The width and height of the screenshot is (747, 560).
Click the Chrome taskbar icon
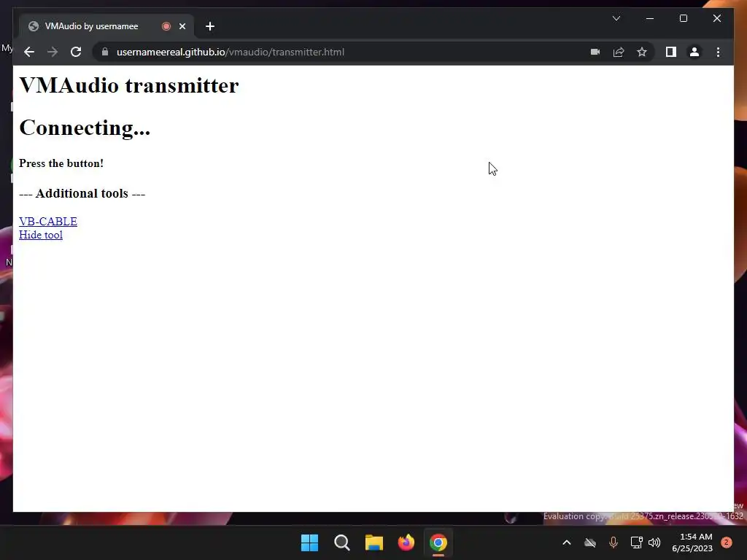click(438, 542)
